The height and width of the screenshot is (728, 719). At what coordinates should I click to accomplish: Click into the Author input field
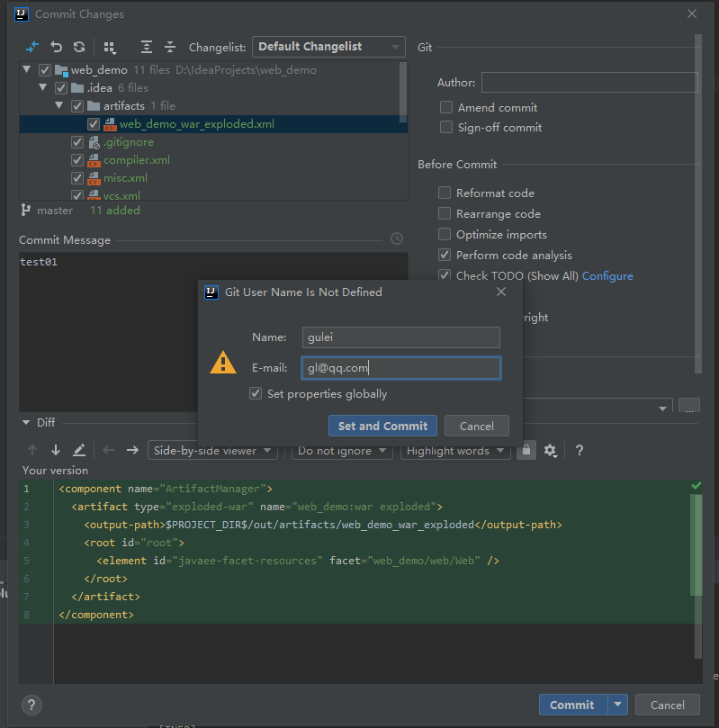[589, 82]
